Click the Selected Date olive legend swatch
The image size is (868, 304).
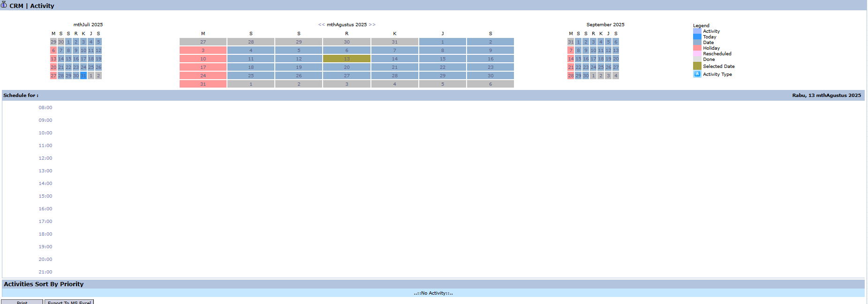pos(697,66)
